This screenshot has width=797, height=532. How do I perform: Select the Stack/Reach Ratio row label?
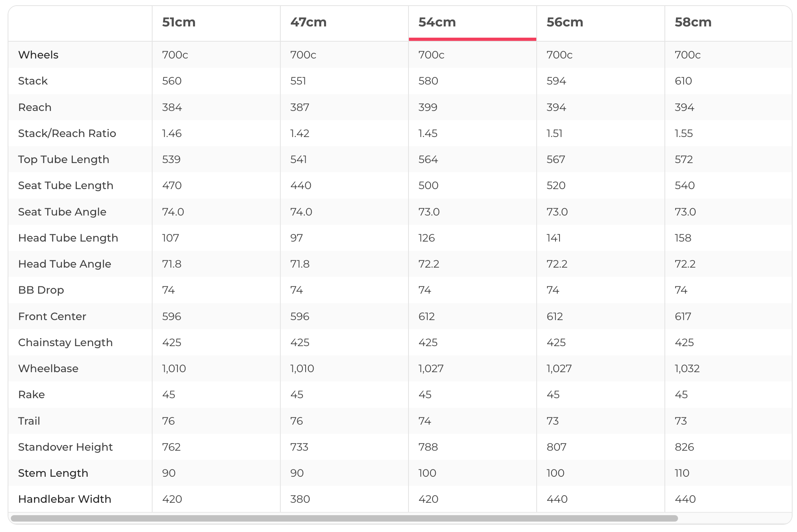pos(67,133)
